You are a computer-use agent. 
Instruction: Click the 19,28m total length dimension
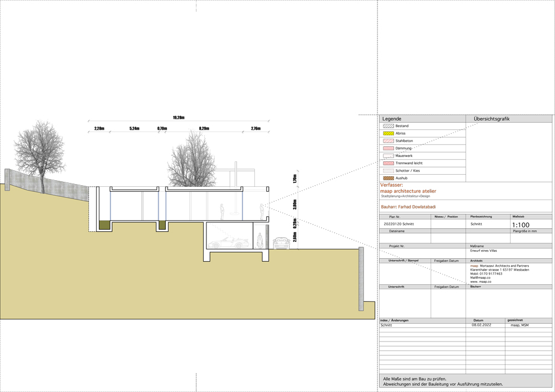click(178, 118)
